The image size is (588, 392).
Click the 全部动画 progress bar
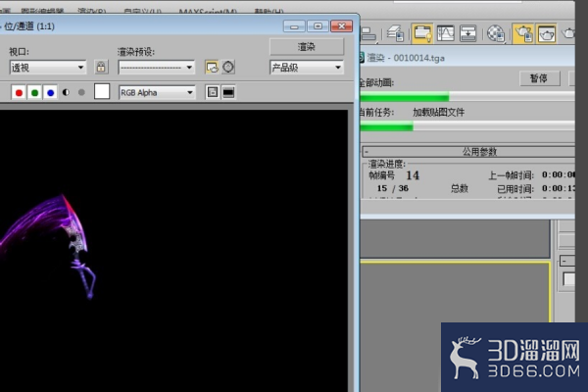click(467, 97)
